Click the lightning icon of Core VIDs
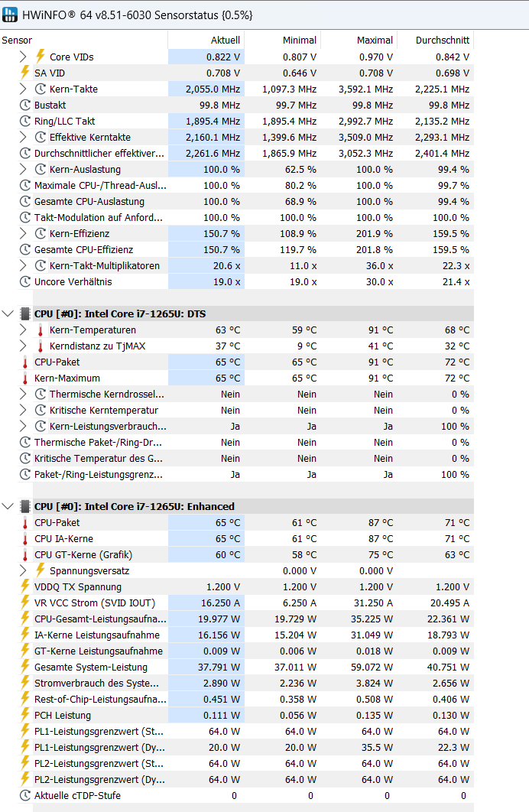Viewport: 529px width, 812px height. click(41, 57)
